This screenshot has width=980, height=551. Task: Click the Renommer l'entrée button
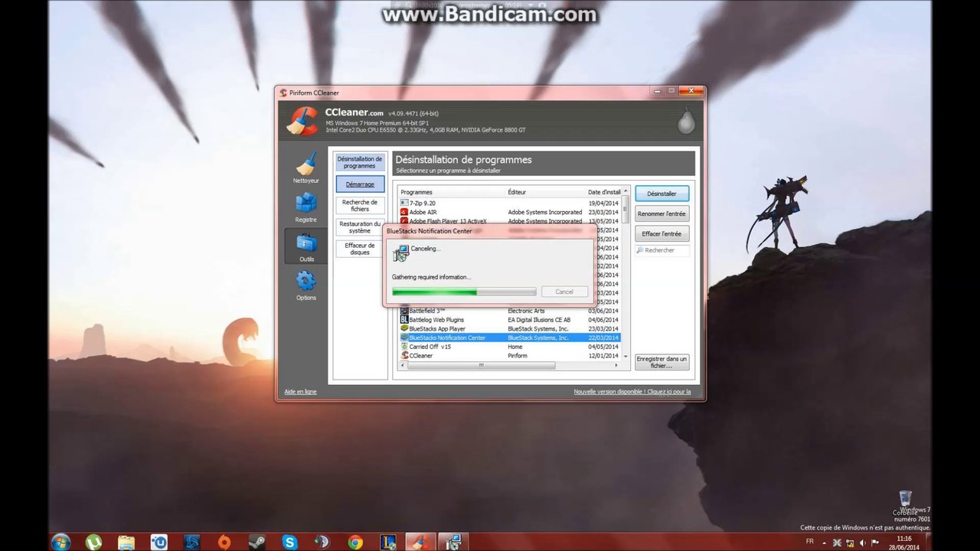click(x=661, y=214)
